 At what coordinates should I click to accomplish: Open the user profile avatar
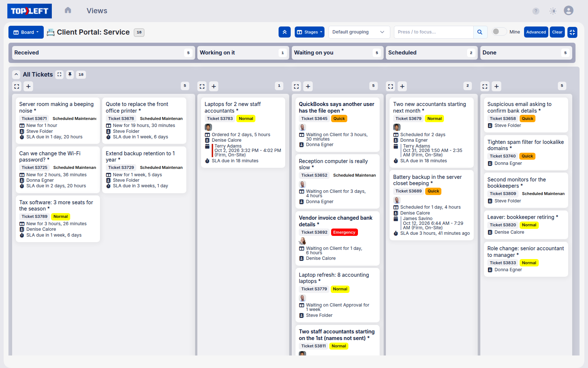click(569, 11)
